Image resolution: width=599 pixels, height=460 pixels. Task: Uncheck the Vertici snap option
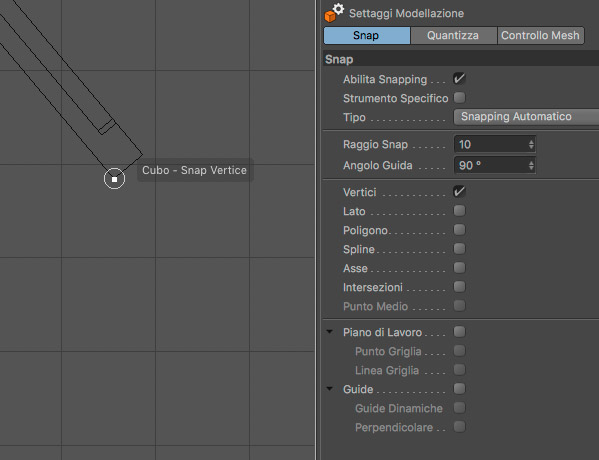click(x=459, y=192)
